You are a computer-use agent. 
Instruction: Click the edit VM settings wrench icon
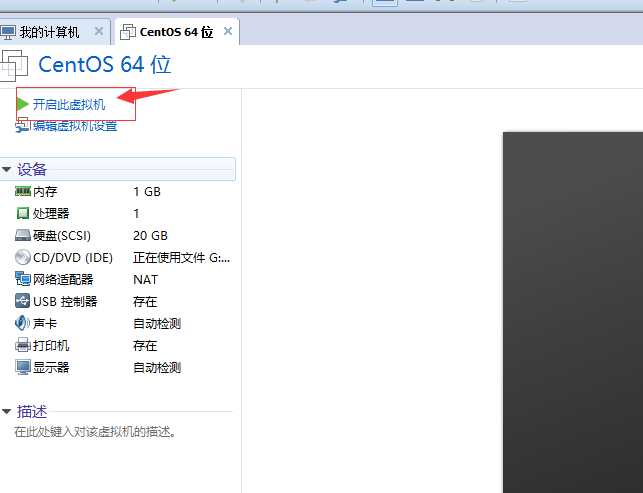click(22, 126)
